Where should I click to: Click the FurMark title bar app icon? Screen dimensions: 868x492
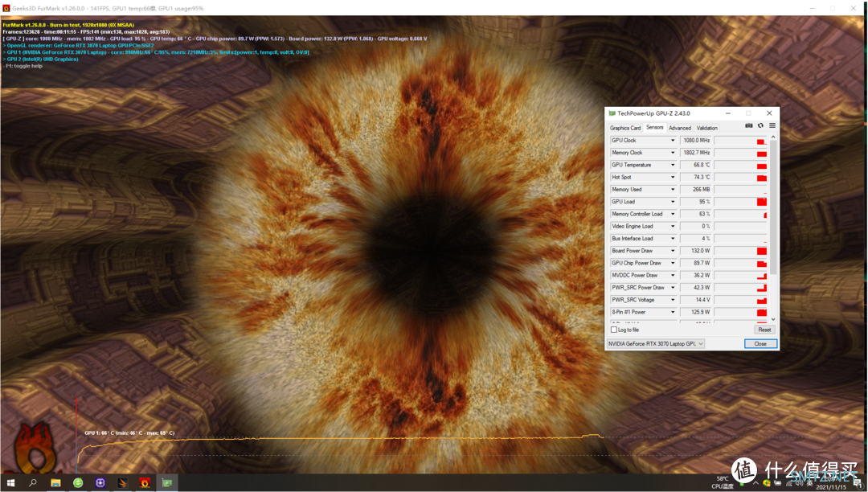[x=6, y=8]
